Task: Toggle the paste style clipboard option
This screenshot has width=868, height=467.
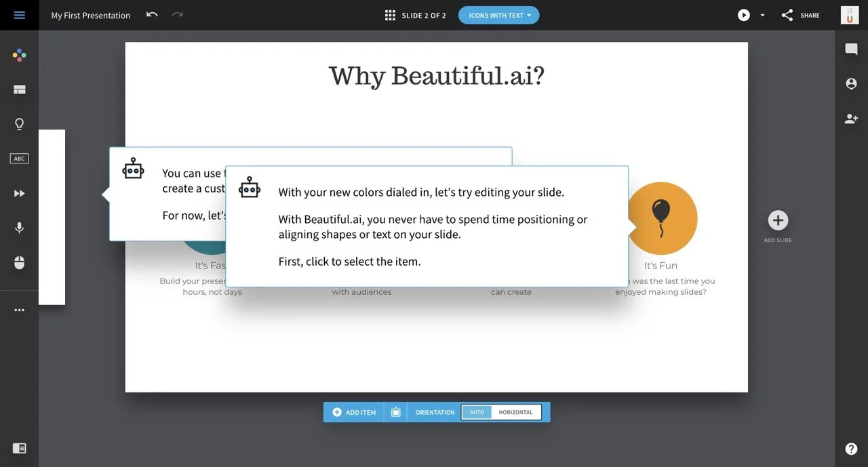Action: (x=395, y=411)
